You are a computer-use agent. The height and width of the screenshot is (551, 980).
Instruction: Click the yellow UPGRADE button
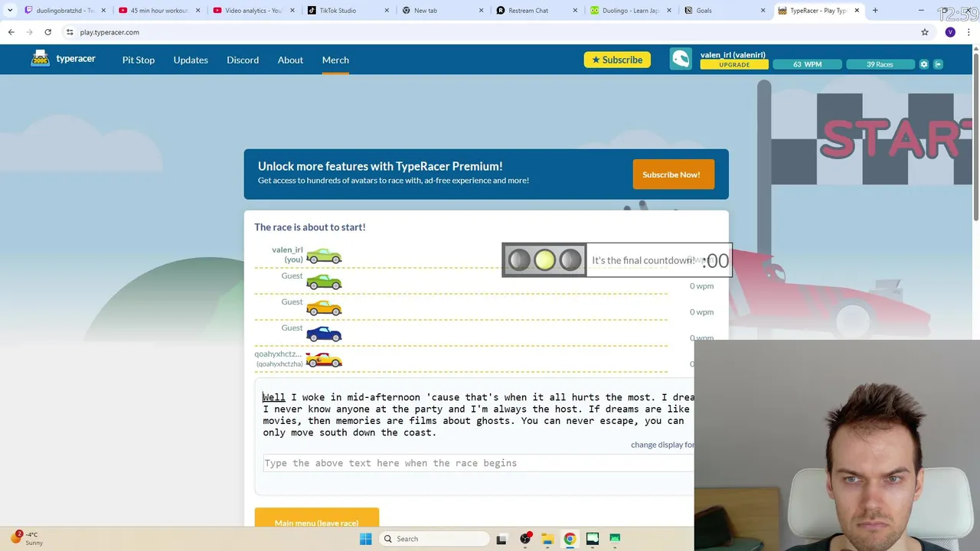[734, 65]
